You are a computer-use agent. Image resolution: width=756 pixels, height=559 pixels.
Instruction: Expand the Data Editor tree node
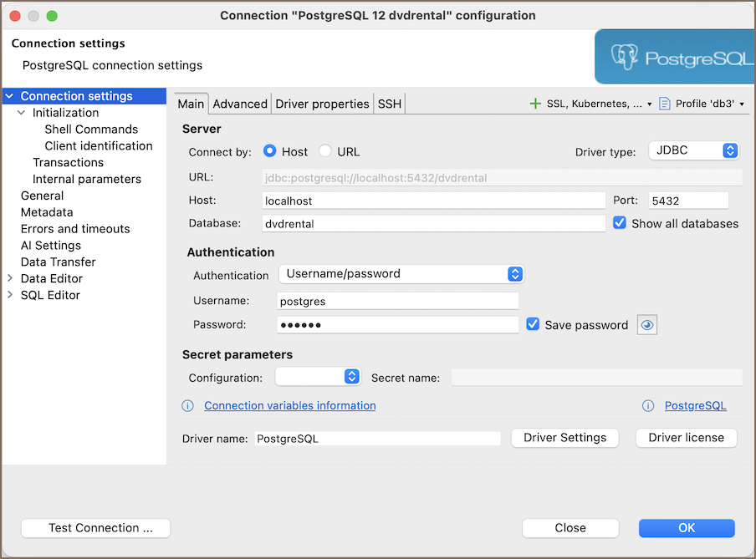(x=10, y=278)
